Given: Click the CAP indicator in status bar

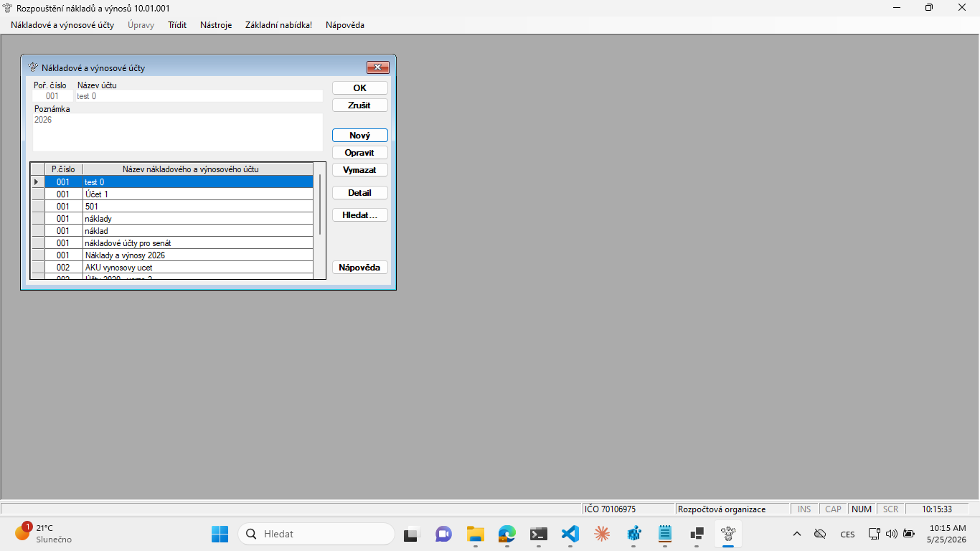Looking at the screenshot, I should 833,509.
